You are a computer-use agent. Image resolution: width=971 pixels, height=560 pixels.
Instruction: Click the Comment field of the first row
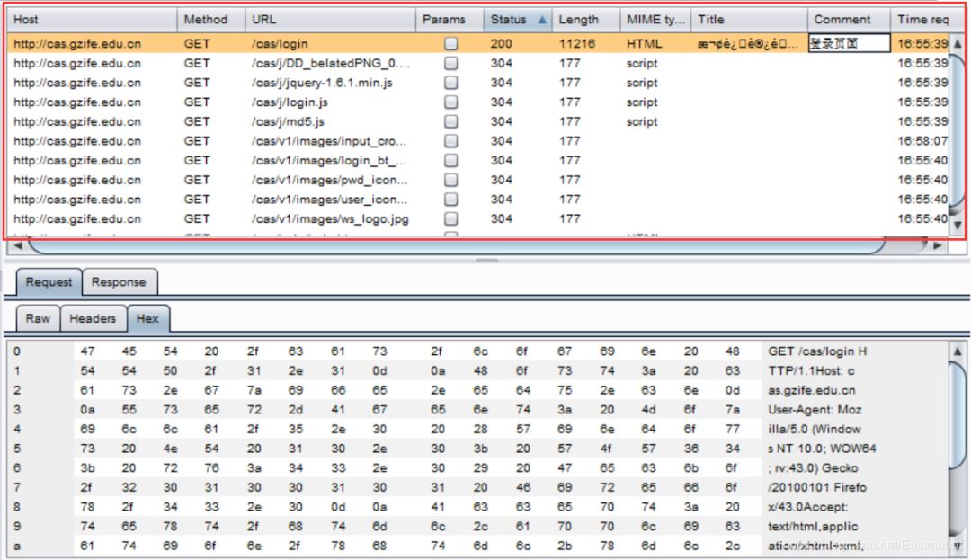849,43
